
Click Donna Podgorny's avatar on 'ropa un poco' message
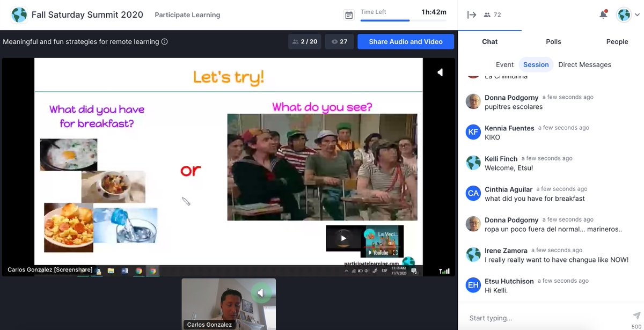(x=473, y=224)
